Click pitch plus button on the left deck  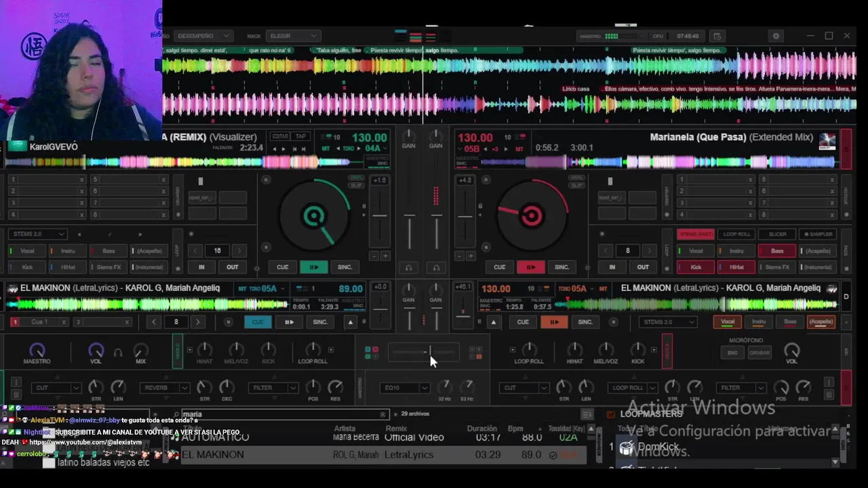(x=385, y=256)
